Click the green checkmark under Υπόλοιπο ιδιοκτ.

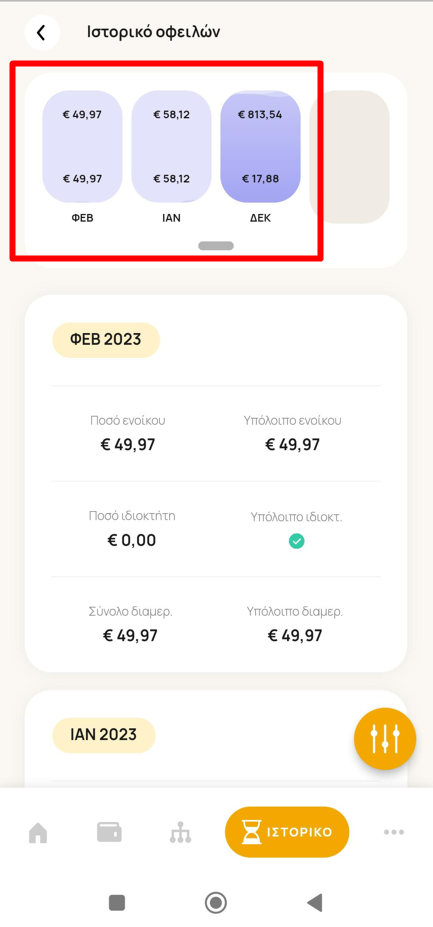point(296,542)
